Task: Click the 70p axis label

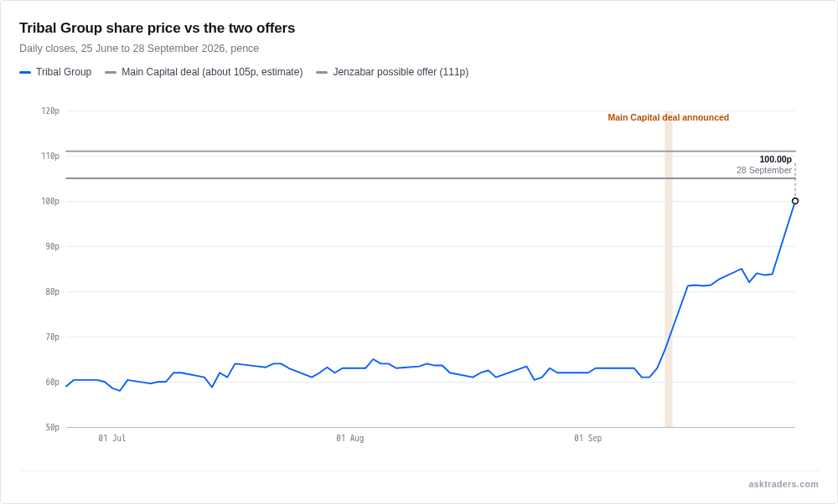Action: click(x=52, y=337)
